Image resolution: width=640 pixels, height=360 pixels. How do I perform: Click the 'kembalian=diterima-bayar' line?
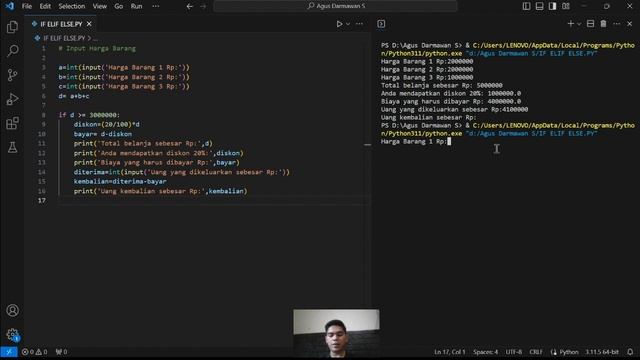(x=120, y=181)
